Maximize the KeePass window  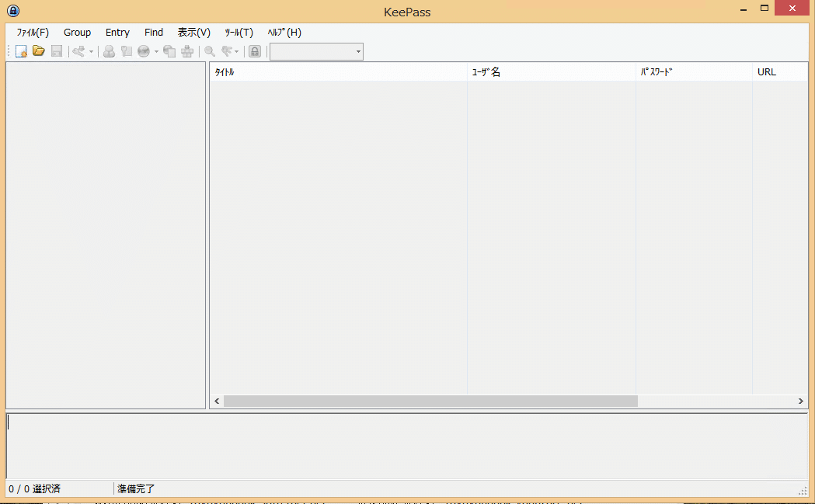pyautogui.click(x=764, y=9)
